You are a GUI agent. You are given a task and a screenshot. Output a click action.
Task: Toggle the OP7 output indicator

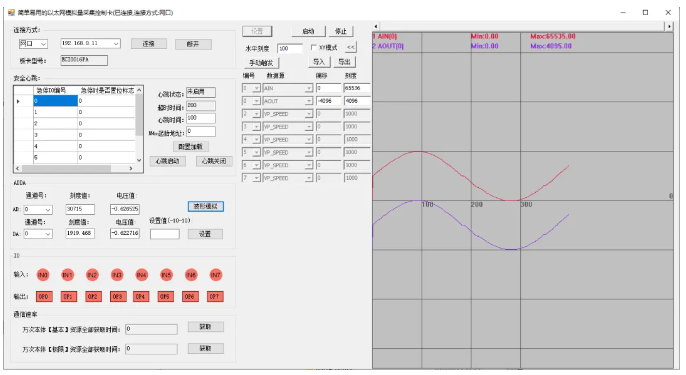214,297
